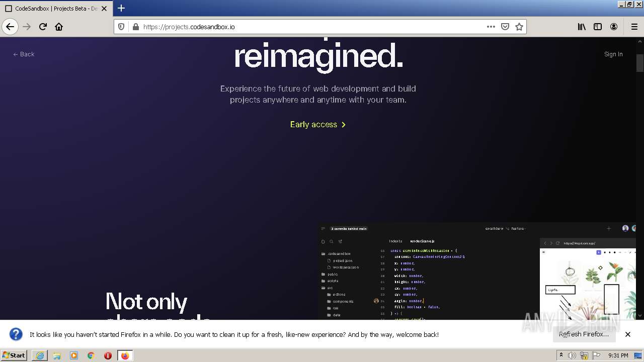Bookmark this page with the star
Screen dimensions: 644x362
tap(519, 27)
